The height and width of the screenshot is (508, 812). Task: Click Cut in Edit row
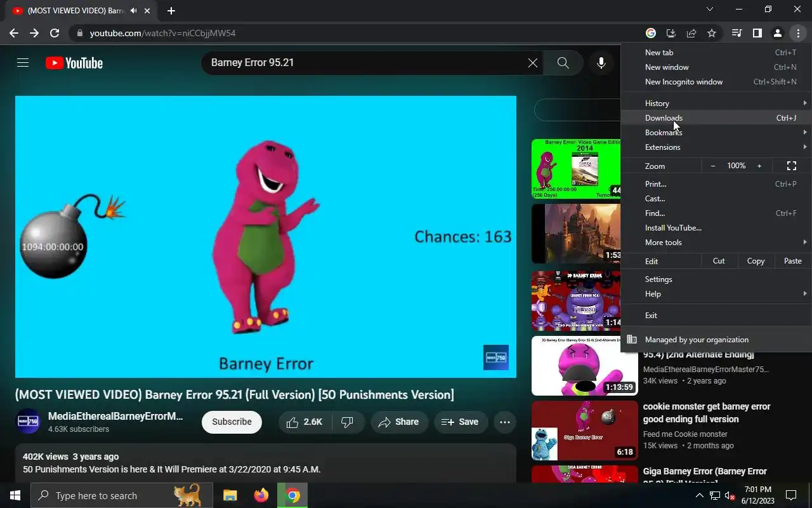click(719, 261)
